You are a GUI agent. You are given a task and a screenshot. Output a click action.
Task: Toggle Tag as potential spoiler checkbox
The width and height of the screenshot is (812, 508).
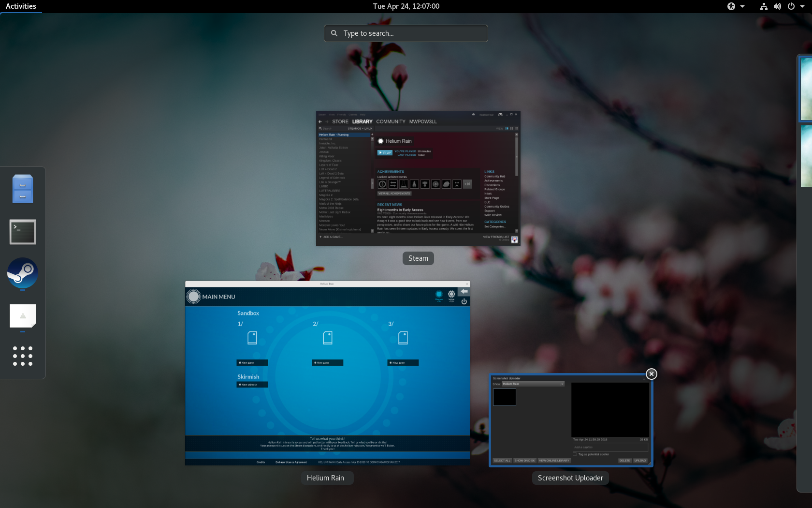[575, 454]
